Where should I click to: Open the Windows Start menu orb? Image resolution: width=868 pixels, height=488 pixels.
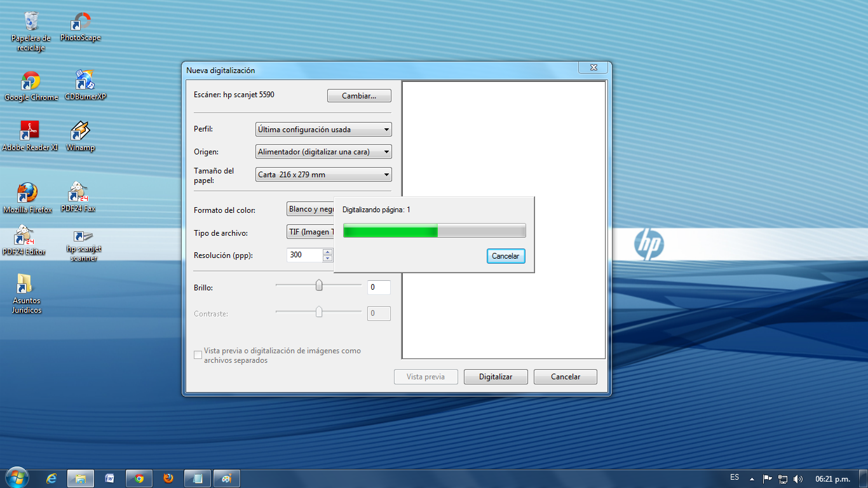click(17, 478)
